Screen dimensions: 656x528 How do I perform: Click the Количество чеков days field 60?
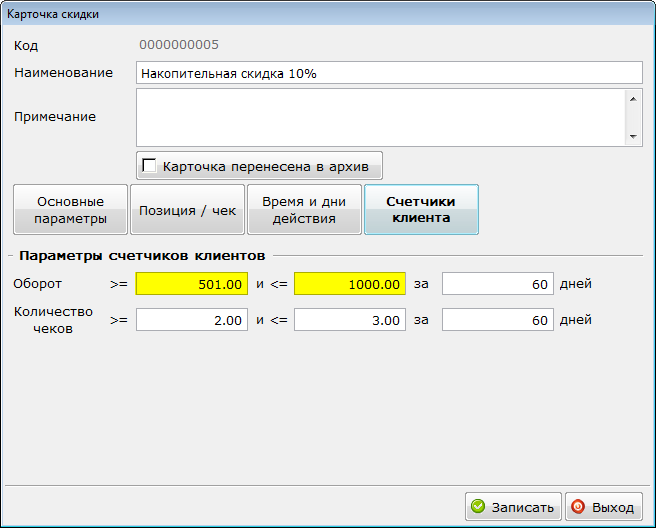point(498,320)
